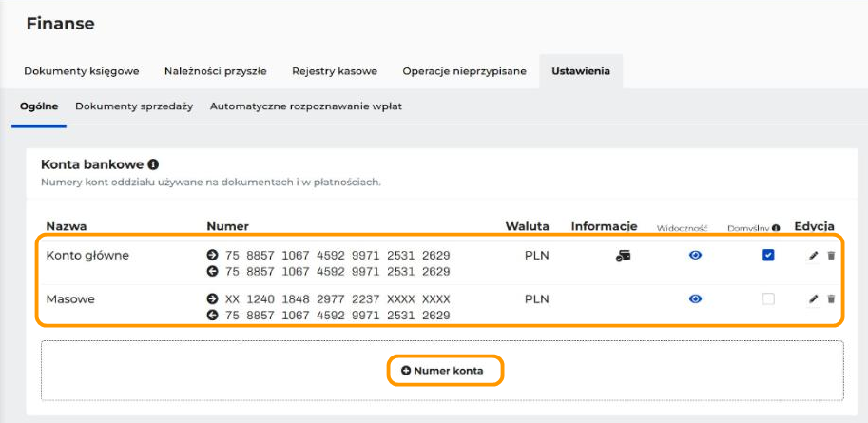Click the Informacje column header

(604, 226)
